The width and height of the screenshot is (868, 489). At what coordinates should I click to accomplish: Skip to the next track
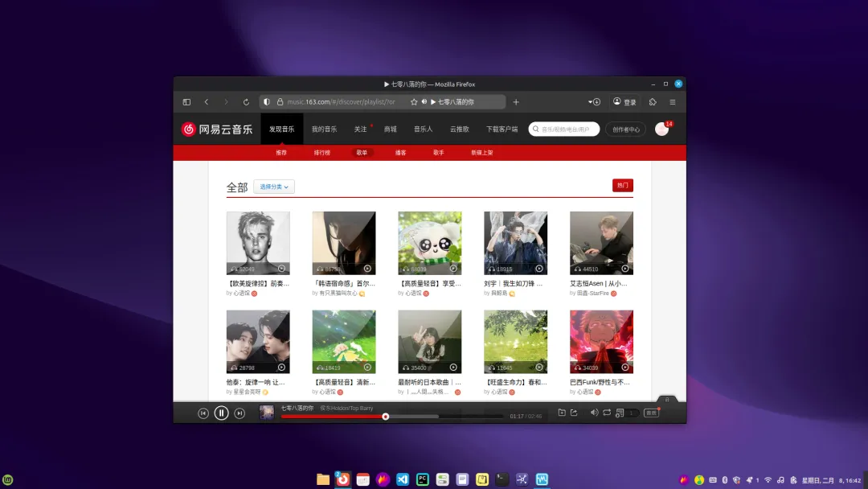[240, 413]
